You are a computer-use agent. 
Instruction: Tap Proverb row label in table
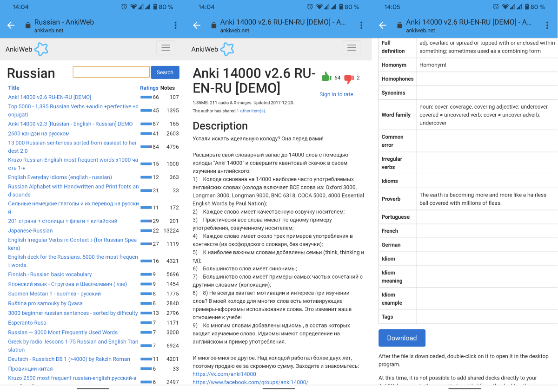391,199
